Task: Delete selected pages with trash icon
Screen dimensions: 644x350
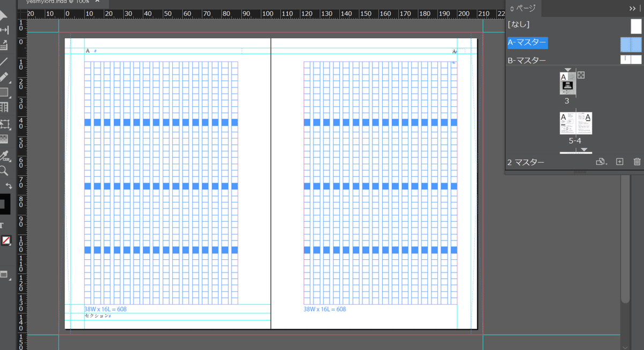Action: tap(637, 162)
